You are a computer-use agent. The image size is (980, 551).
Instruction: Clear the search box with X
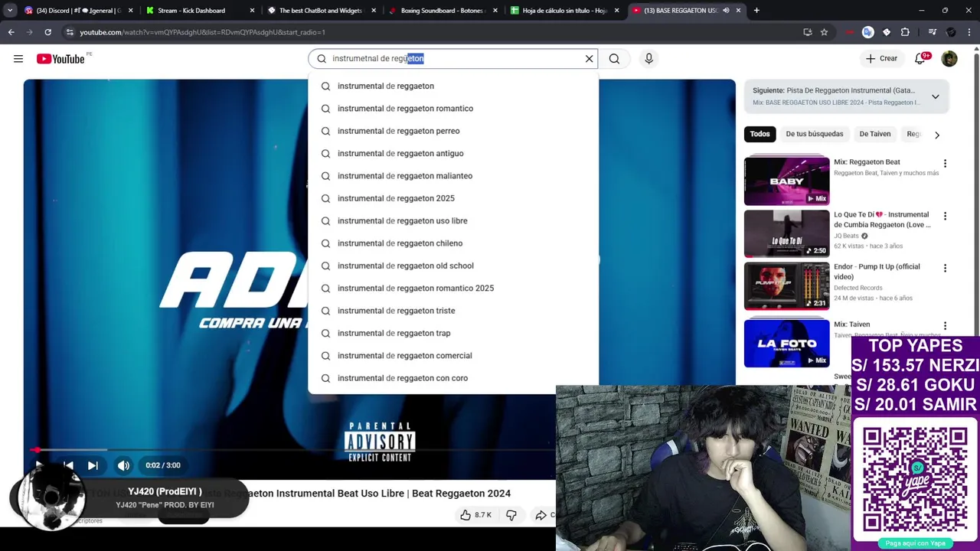coord(589,59)
